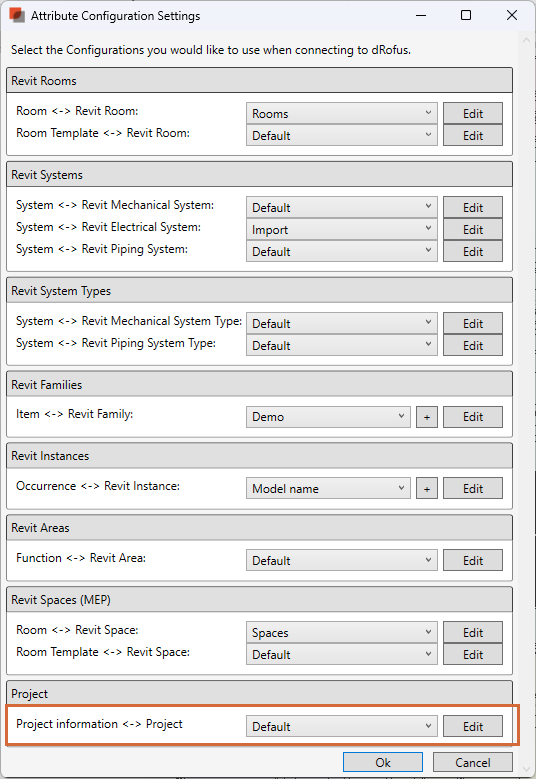
Task: Edit the Room Template <-> Revit Space configuration
Action: pos(473,654)
